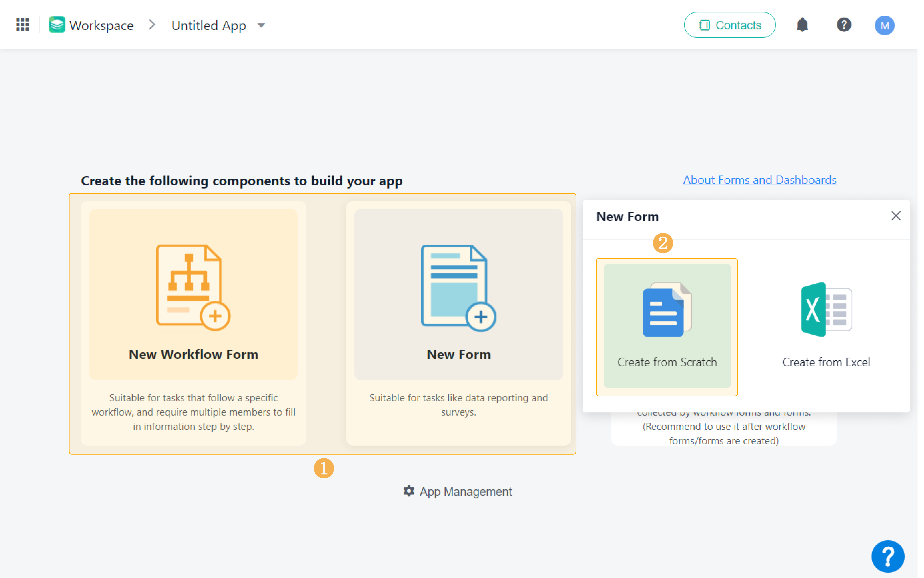Select the Untitled App breadcrumb title
This screenshot has height=578, width=924.
coord(208,25)
